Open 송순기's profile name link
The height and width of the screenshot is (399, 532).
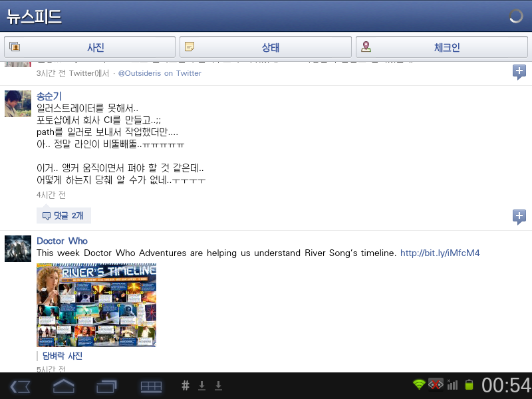coord(49,96)
